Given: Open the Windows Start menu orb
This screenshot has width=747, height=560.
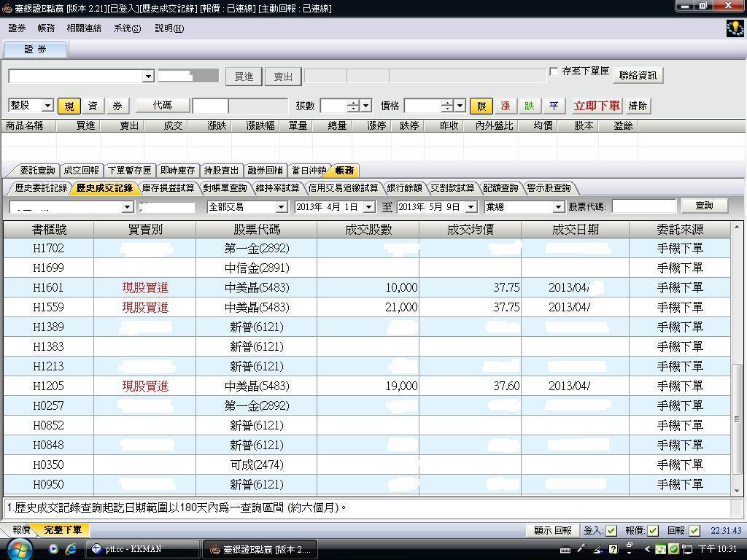Looking at the screenshot, I should (x=20, y=548).
